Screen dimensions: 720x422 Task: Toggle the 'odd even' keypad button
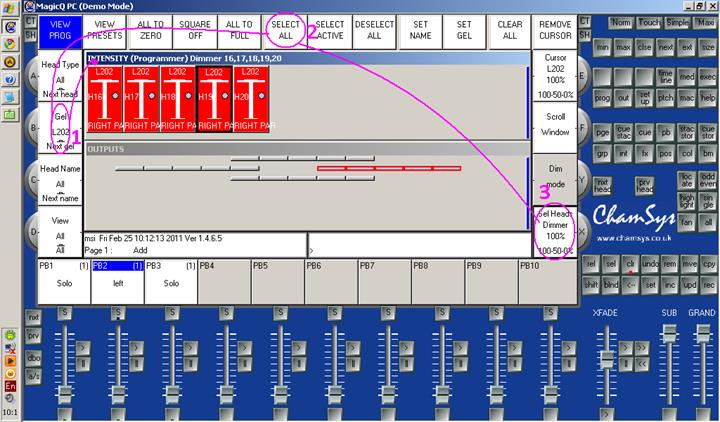pyautogui.click(x=708, y=180)
